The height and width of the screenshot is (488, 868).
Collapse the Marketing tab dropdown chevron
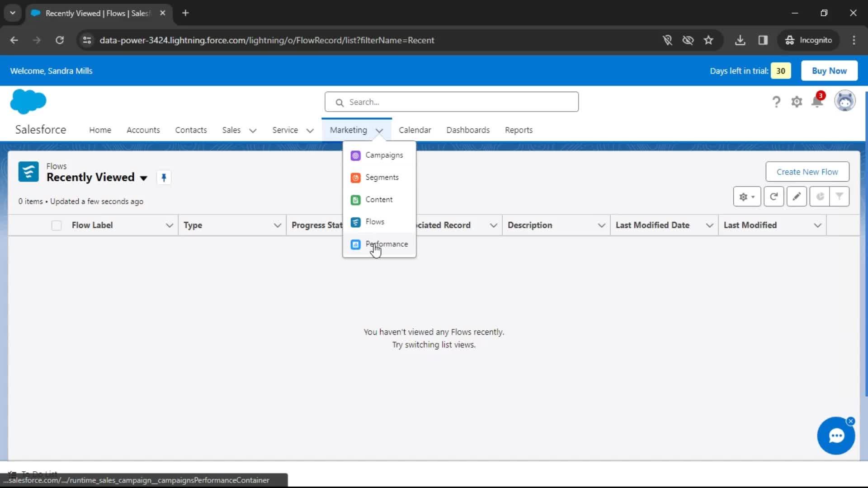[x=379, y=131]
